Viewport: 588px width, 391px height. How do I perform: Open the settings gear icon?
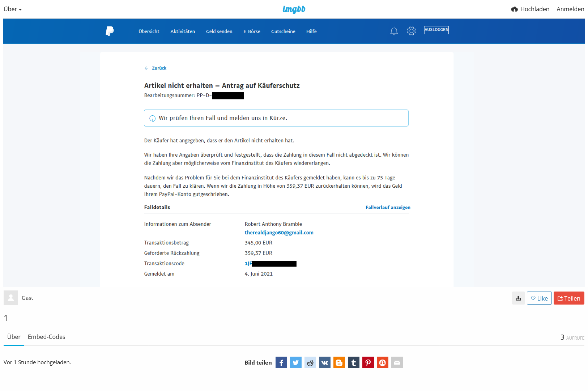tap(412, 31)
